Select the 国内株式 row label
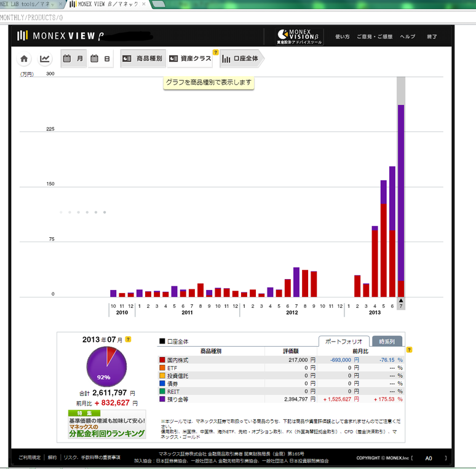 click(x=178, y=360)
